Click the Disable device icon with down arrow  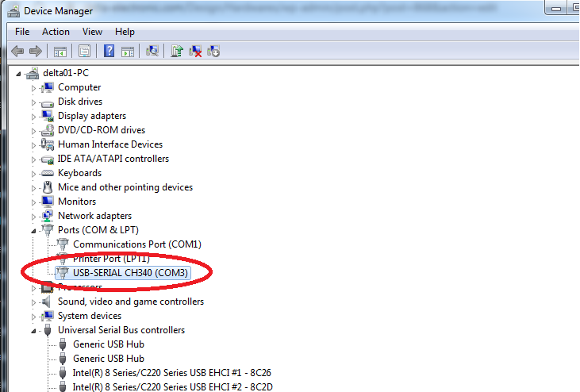pyautogui.click(x=213, y=52)
